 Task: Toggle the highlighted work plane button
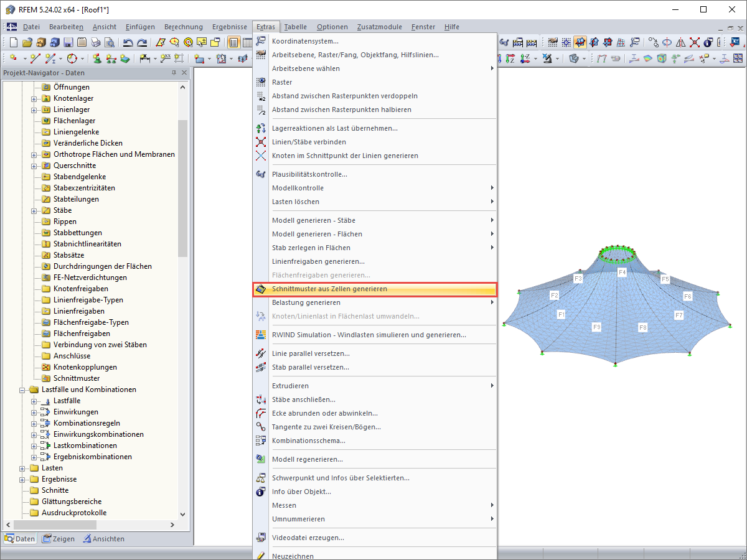click(x=580, y=42)
